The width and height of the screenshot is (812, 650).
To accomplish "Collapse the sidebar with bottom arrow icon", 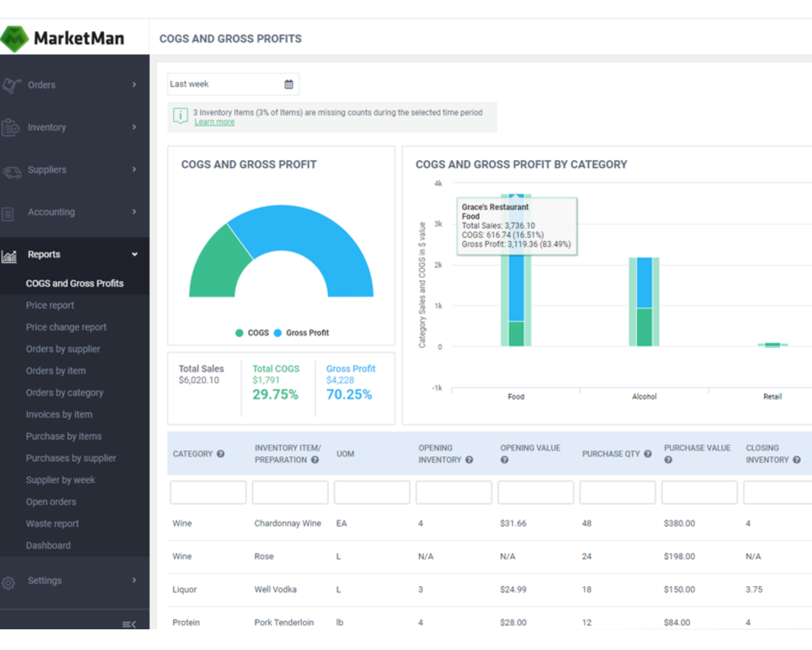I will click(x=129, y=624).
